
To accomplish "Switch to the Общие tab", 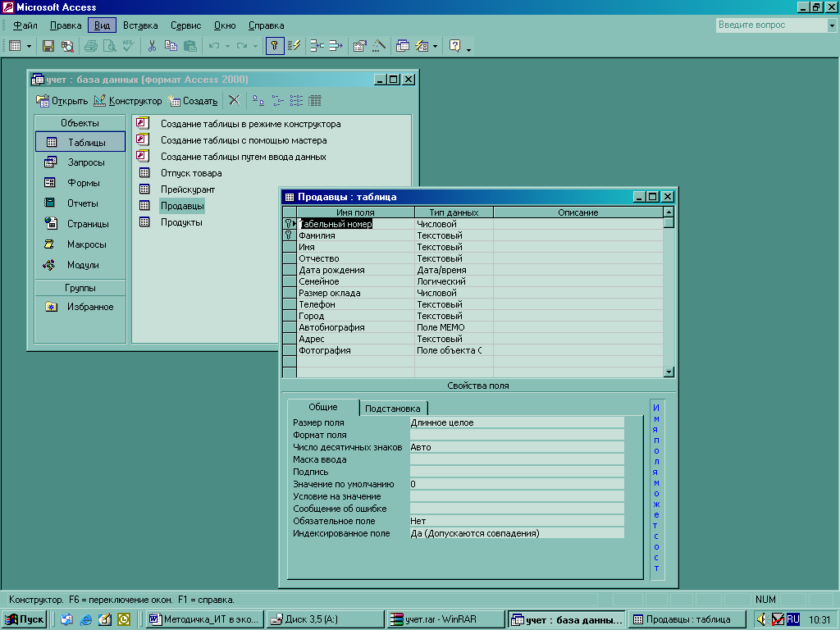I will 323,407.
